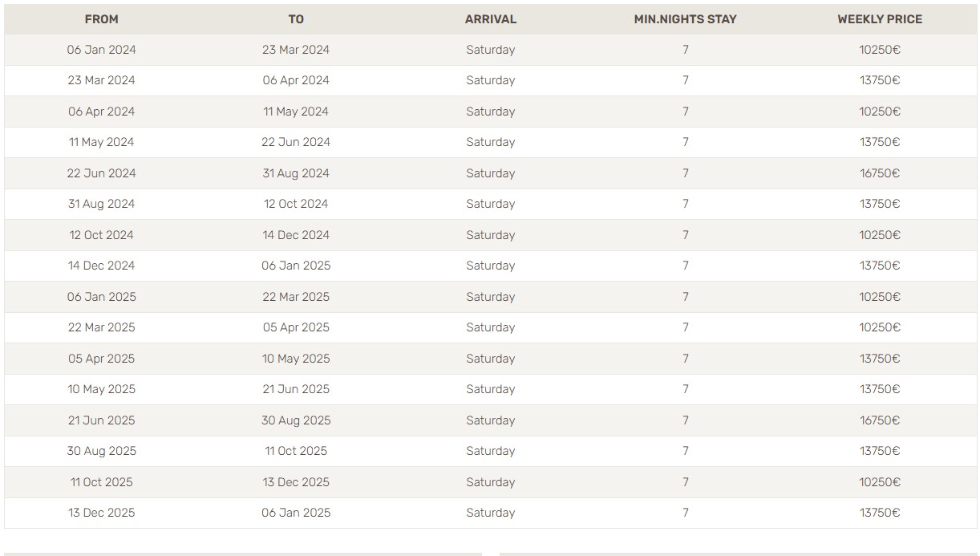Click the ARRIVAL column header
The image size is (980, 556).
click(x=491, y=19)
